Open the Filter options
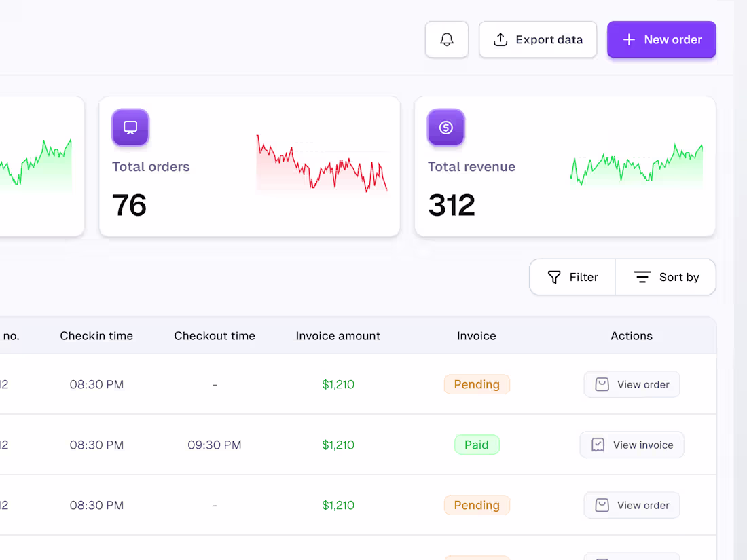Screen dimensions: 747x560 (572, 277)
